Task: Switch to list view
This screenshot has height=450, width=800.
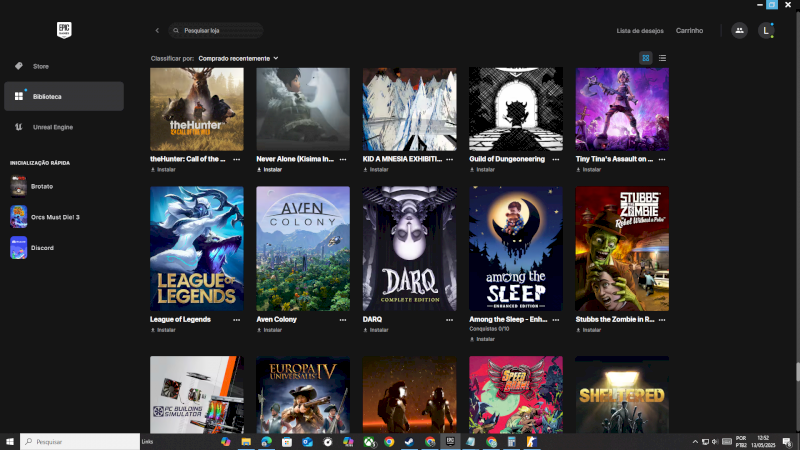Action: (x=662, y=58)
